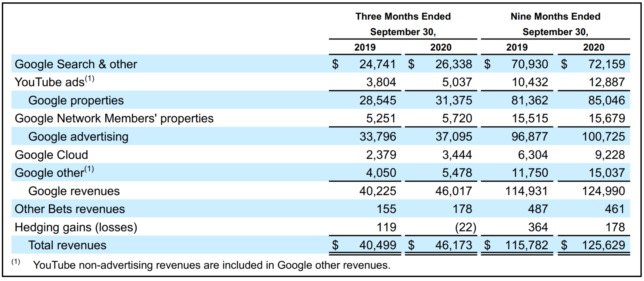The image size is (644, 281).
Task: Click the 'Other Bets revenues' label
Action: point(70,209)
